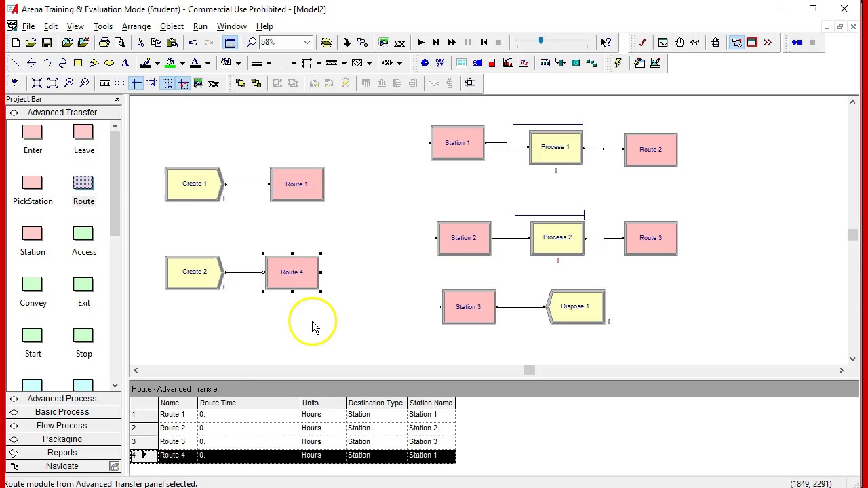Image resolution: width=868 pixels, height=488 pixels.
Task: Click the line color pen swatch
Action: pos(145,63)
